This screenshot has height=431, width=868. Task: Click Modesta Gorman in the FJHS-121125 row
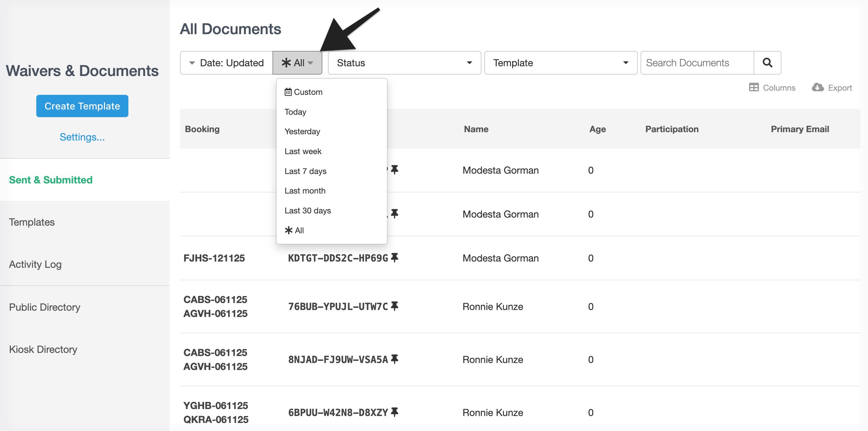point(501,258)
